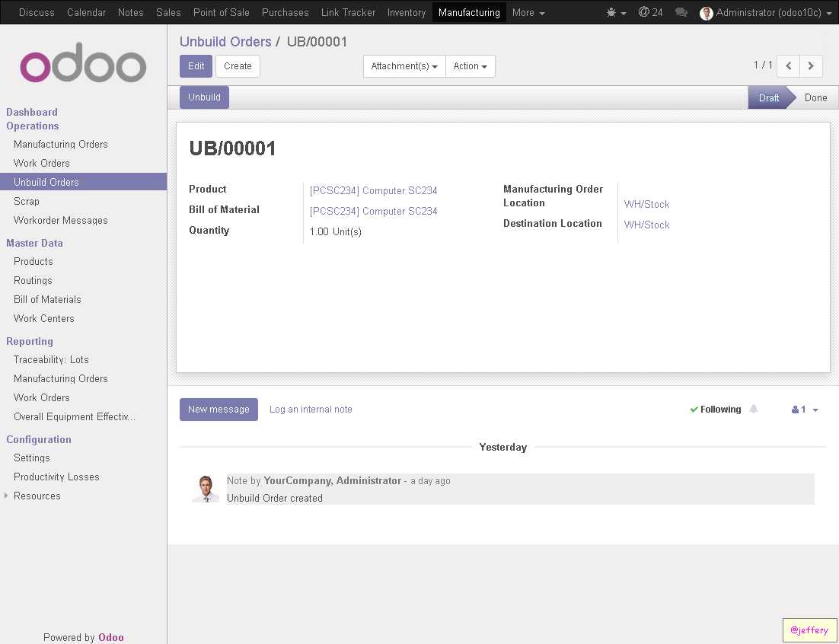This screenshot has height=644, width=839.
Task: Click the Create button
Action: click(238, 66)
